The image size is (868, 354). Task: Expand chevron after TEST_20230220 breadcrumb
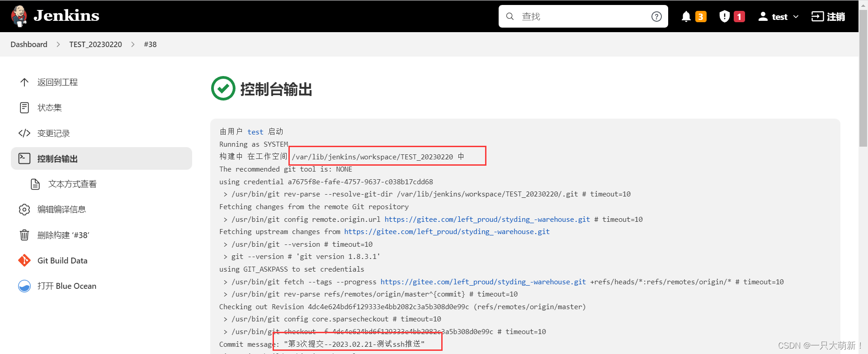point(133,44)
